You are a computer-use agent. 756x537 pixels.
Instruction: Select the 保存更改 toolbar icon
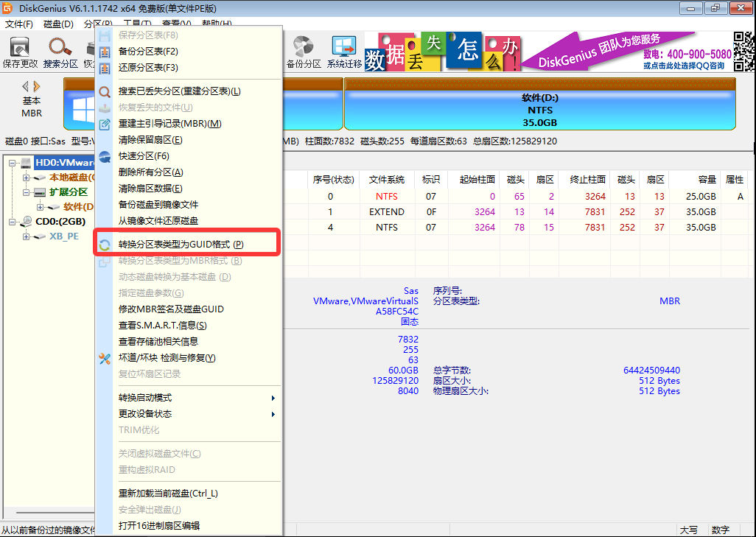20,44
